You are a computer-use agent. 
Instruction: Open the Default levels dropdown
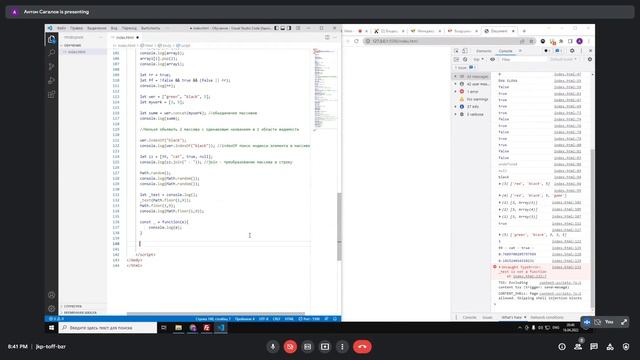564,60
